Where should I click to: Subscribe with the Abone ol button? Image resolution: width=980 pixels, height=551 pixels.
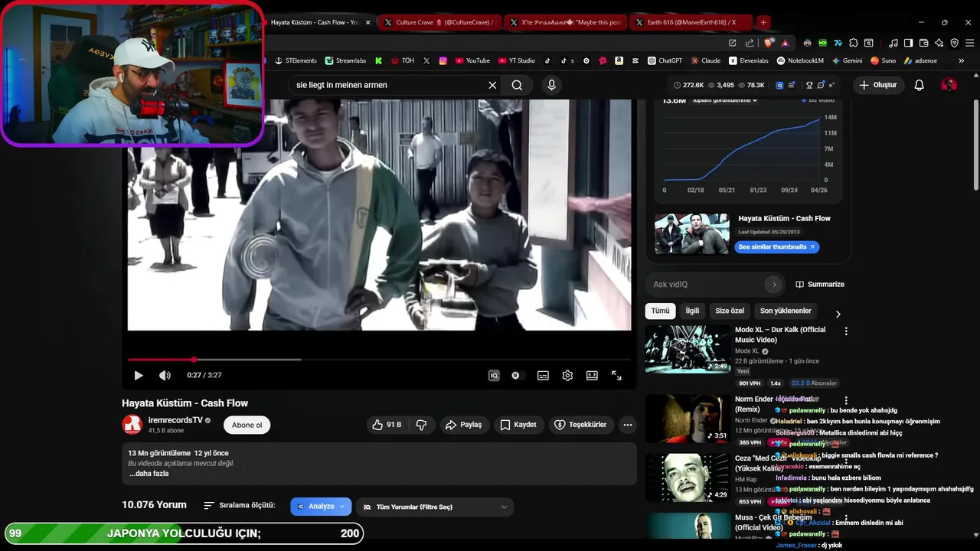pyautogui.click(x=247, y=425)
